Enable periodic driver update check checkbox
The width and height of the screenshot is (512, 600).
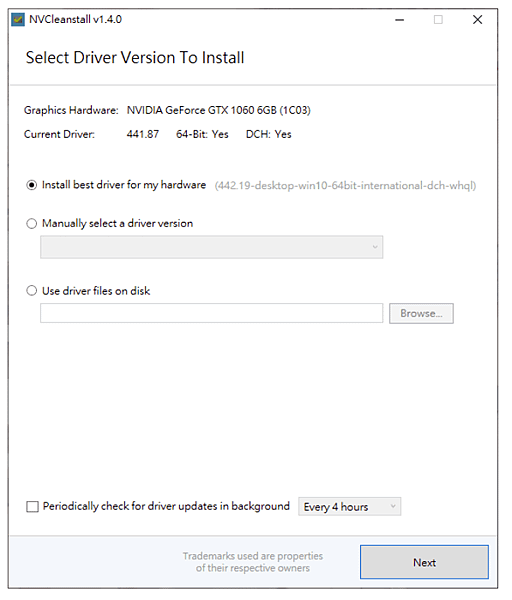point(33,507)
